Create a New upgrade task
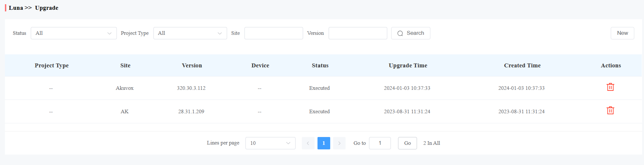The image size is (644, 165). (x=622, y=33)
